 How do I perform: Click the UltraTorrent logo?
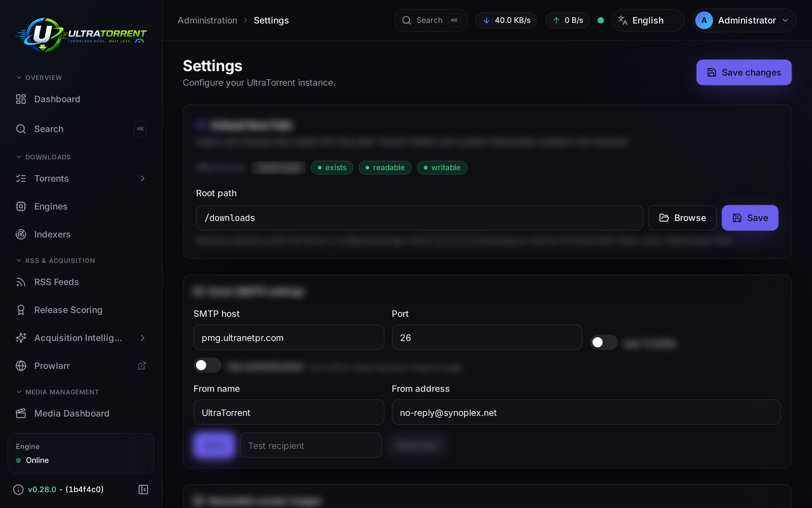tap(81, 35)
